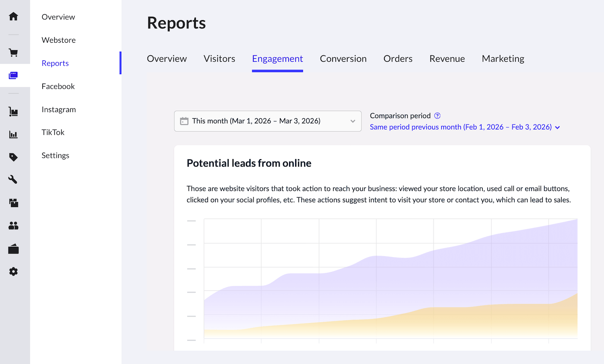The width and height of the screenshot is (604, 364).
Task: Open the price tag icon
Action: (x=13, y=157)
